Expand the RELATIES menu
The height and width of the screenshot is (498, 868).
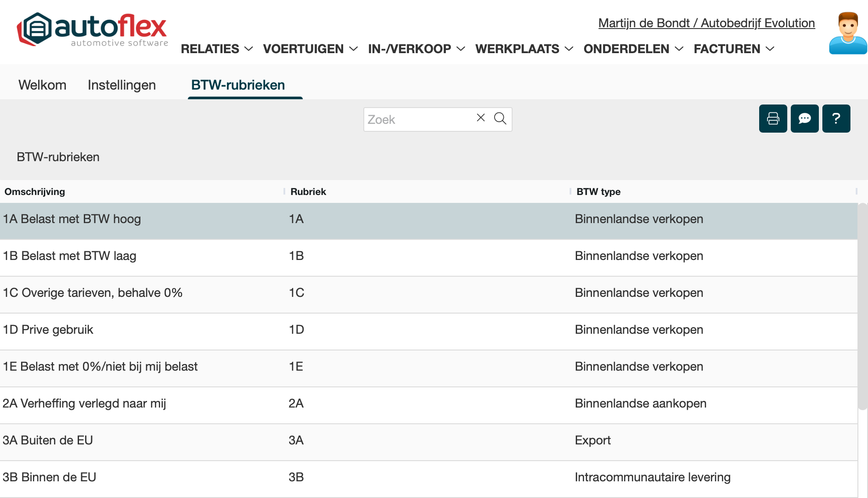[217, 49]
